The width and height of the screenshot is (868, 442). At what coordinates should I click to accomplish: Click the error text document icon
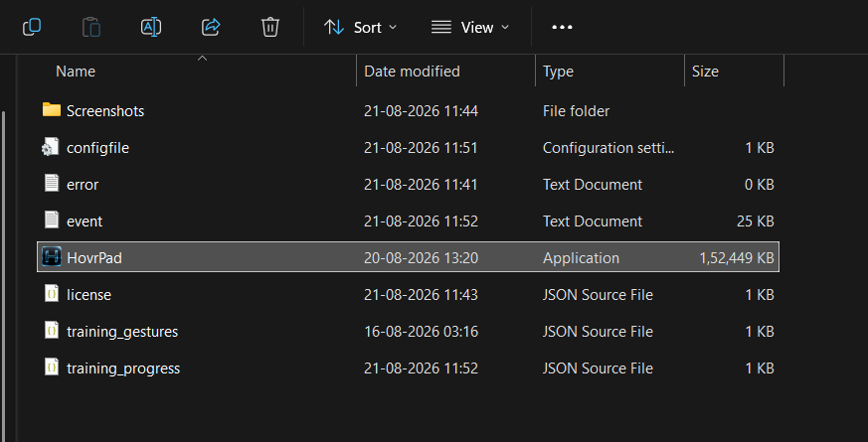tap(52, 183)
